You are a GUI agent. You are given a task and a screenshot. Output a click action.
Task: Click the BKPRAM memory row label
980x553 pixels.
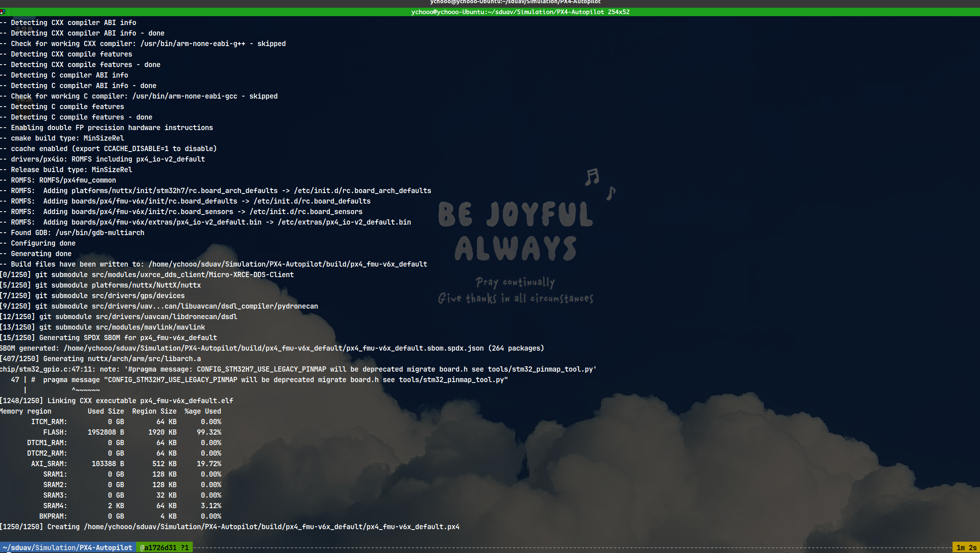click(x=53, y=516)
